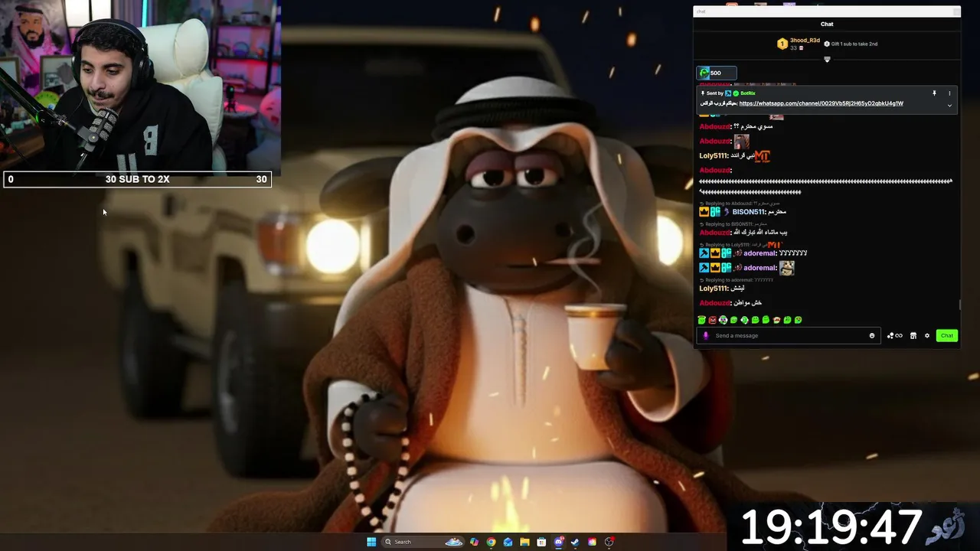Viewport: 980px width, 551px height.
Task: Click cat emote image in adoremal message
Action: coord(787,268)
